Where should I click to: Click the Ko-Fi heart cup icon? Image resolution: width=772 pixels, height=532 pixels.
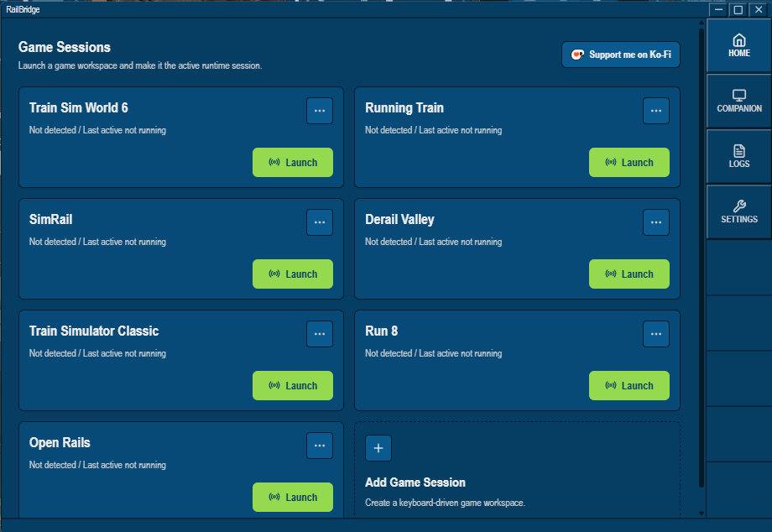pos(577,55)
